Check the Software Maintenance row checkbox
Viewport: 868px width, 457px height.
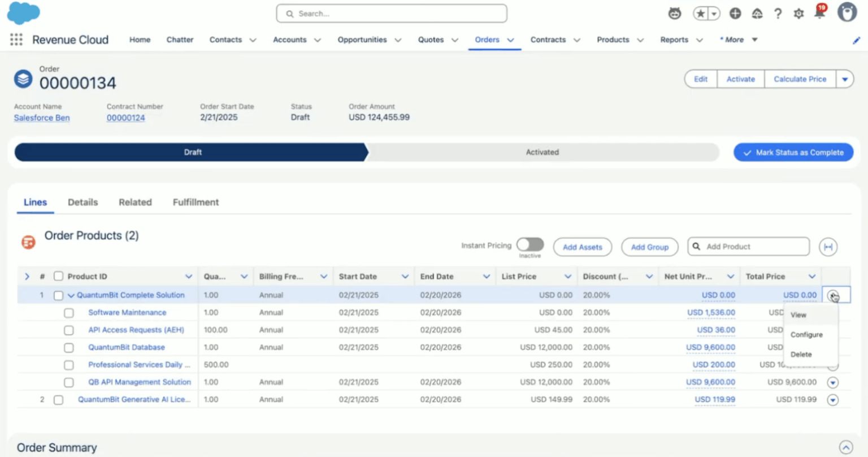coord(69,313)
